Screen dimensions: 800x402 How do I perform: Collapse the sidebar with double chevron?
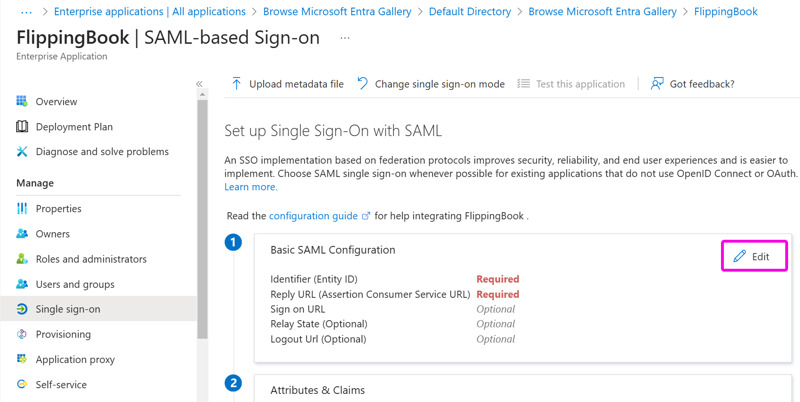point(199,84)
